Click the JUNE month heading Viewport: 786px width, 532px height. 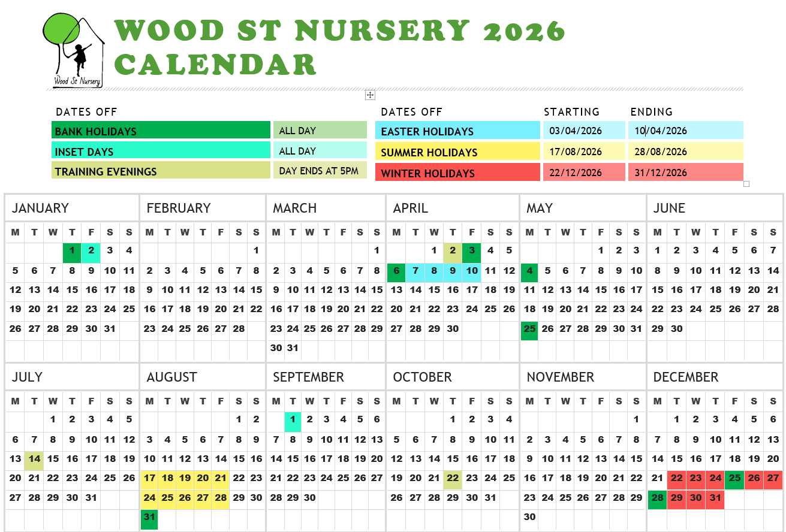point(669,208)
